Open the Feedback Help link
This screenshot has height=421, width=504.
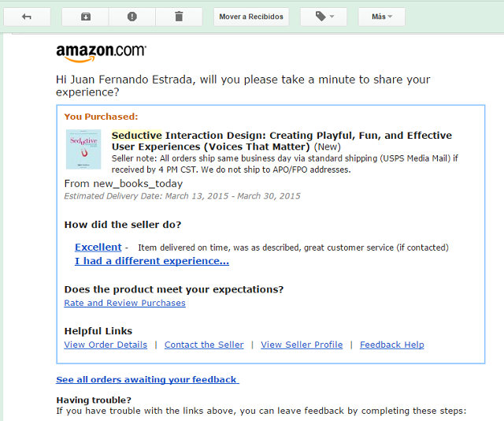(392, 345)
